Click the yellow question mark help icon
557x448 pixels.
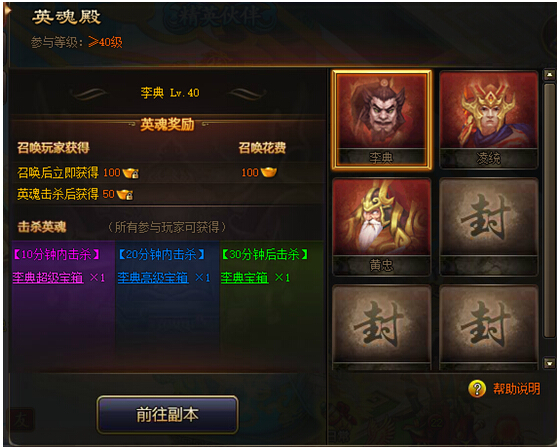point(477,388)
